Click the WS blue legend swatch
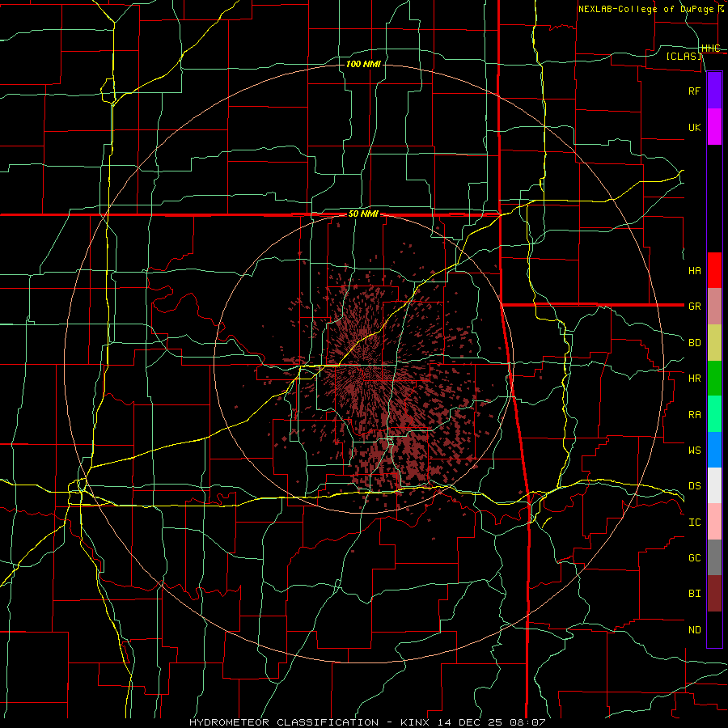 [x=714, y=450]
